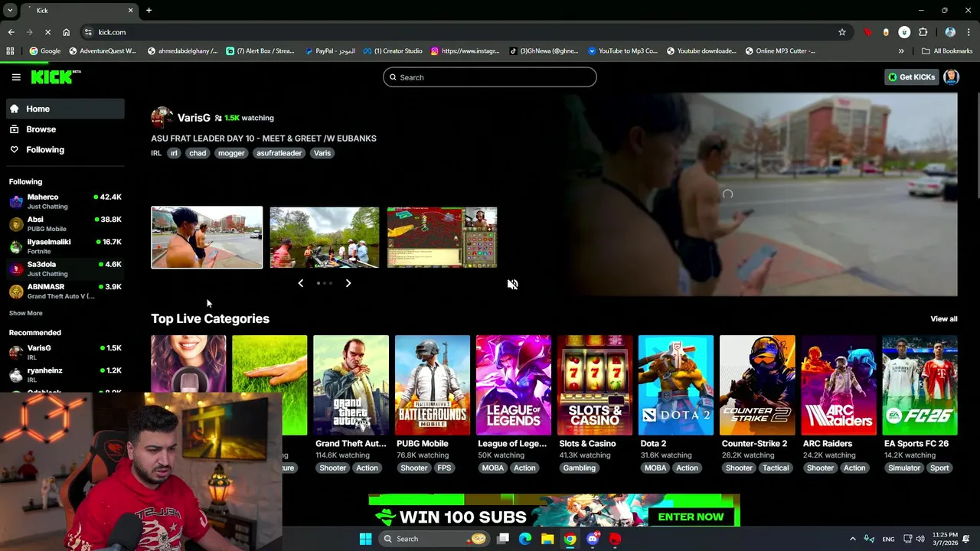Open VarisG's channel avatar in featured stream

[162, 118]
